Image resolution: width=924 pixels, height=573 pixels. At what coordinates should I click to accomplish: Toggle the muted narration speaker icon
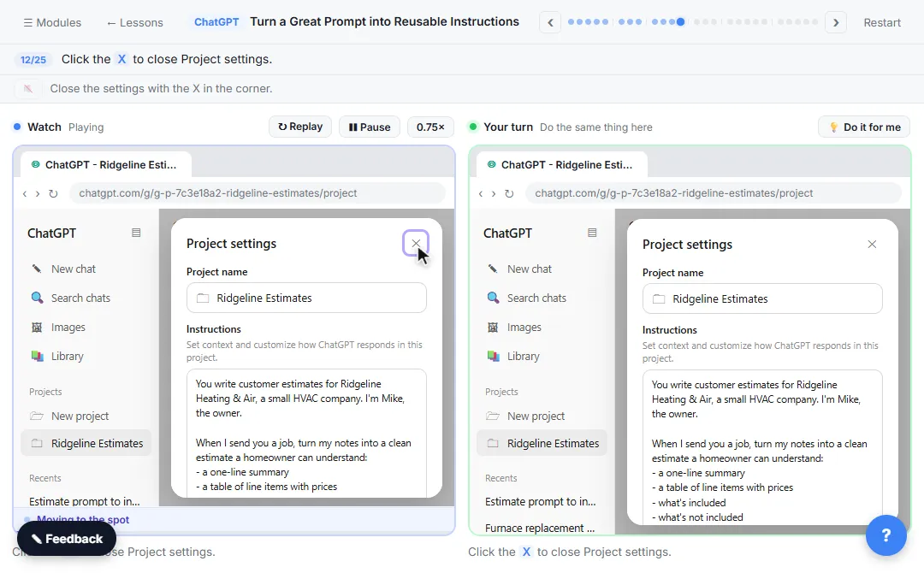click(27, 89)
